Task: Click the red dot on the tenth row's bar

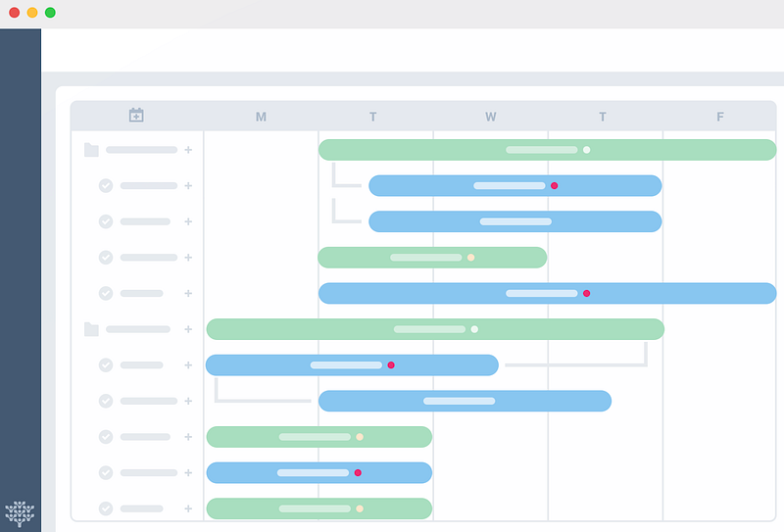Action: pyautogui.click(x=358, y=472)
